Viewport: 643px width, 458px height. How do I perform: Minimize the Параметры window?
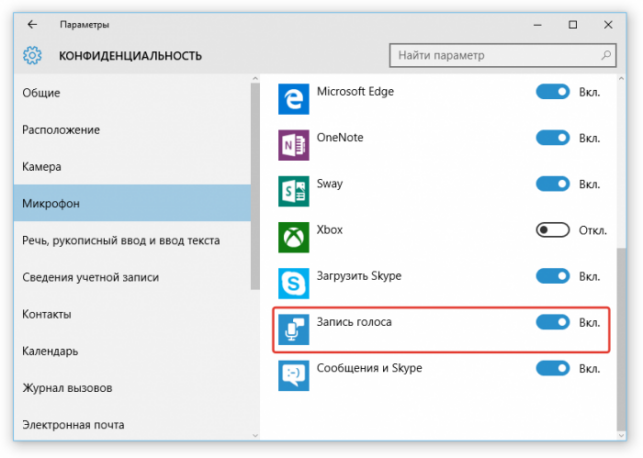[x=538, y=25]
